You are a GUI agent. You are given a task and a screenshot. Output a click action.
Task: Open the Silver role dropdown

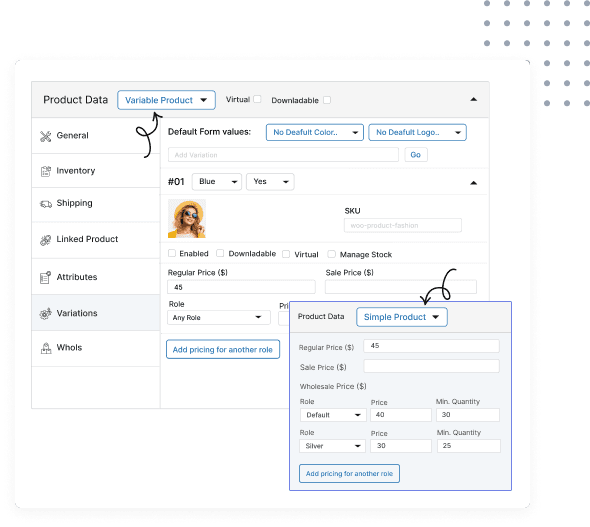(x=332, y=446)
